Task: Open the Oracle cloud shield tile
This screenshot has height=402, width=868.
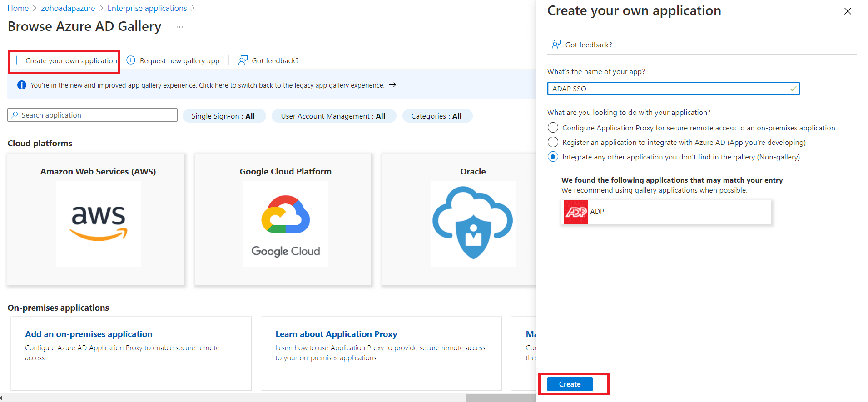Action: (472, 223)
